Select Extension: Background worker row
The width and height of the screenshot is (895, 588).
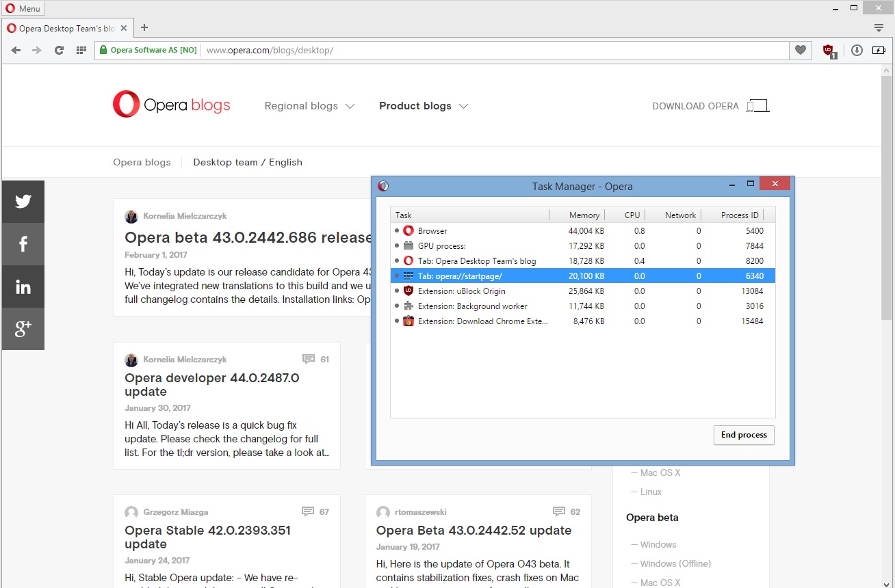(x=582, y=306)
